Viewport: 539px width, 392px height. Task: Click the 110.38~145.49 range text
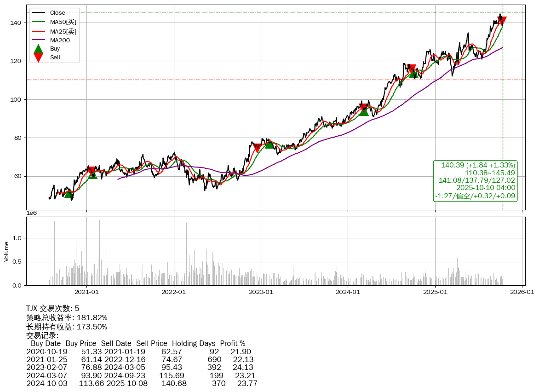(490, 173)
